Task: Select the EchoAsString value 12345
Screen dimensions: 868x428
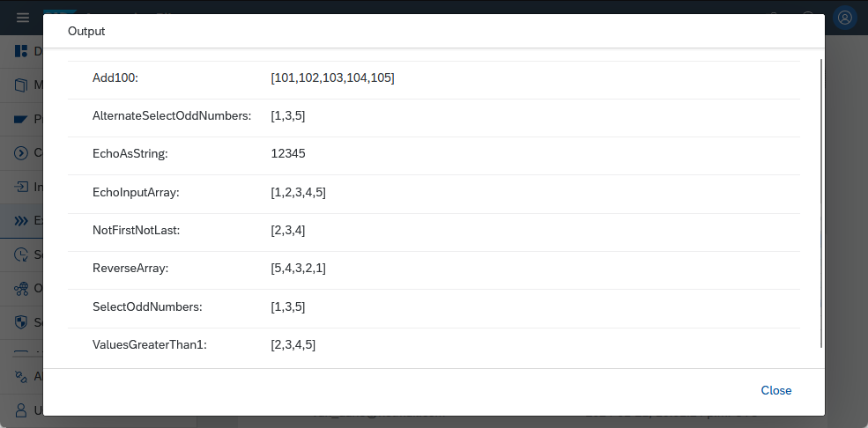Action: pyautogui.click(x=288, y=154)
